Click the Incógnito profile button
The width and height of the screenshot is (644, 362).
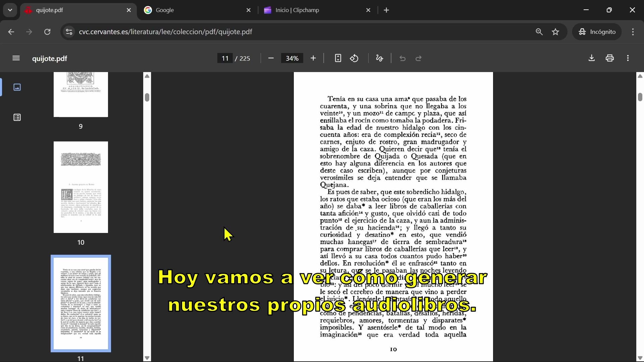click(597, 32)
